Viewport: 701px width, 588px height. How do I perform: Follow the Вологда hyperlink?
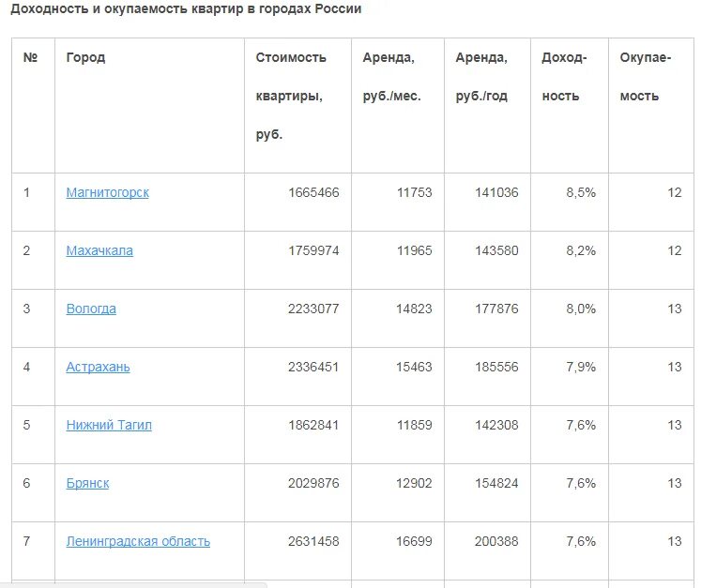(91, 309)
